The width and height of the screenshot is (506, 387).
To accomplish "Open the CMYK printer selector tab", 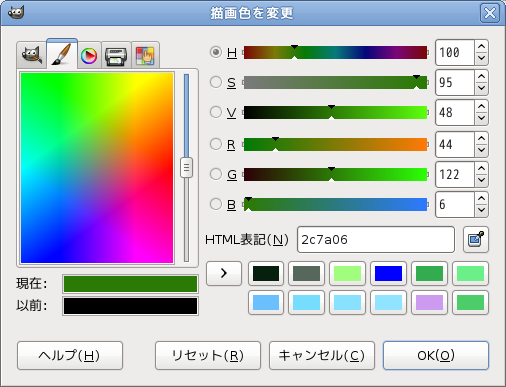I will click(x=116, y=55).
